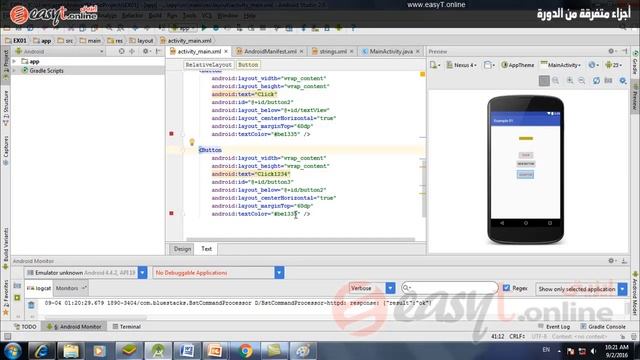Open the Gradle Console
640x360 pixels.
pyautogui.click(x=603, y=327)
